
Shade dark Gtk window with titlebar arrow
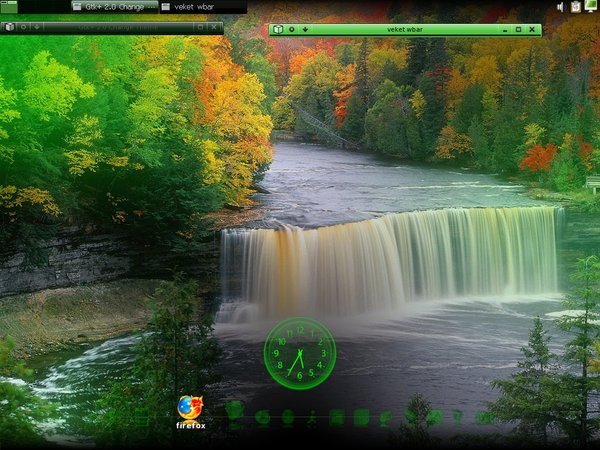click(x=36, y=27)
